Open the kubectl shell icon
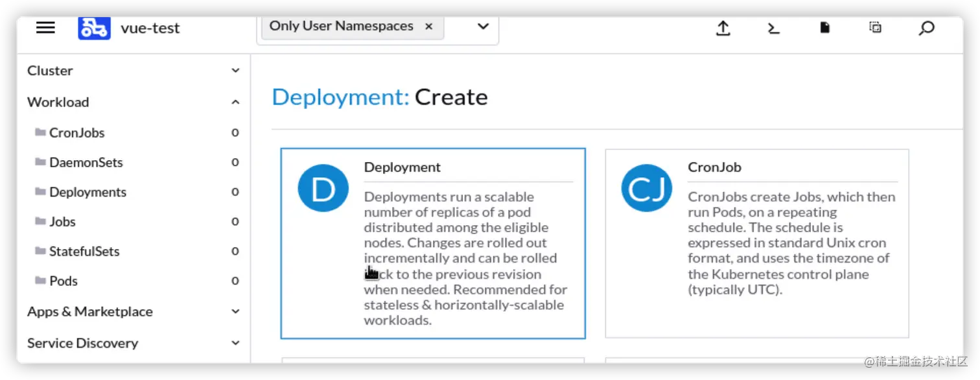 (x=773, y=28)
